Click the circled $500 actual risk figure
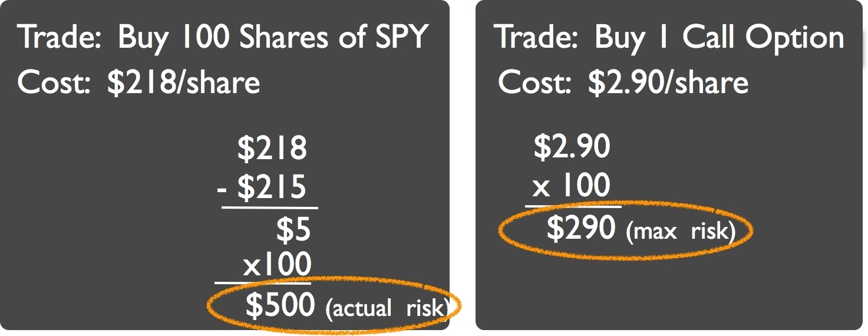868x336 pixels. (280, 305)
